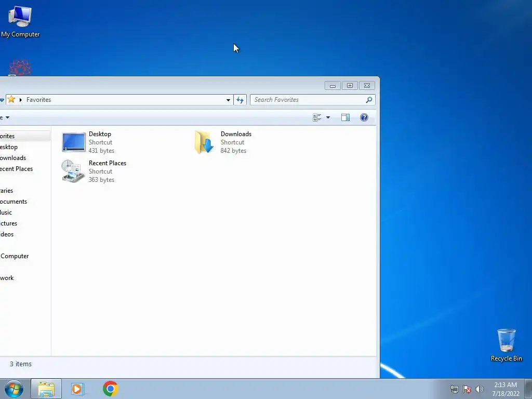Close the Favorites Explorer window
Viewport: 532px width, 399px height.
(x=367, y=86)
